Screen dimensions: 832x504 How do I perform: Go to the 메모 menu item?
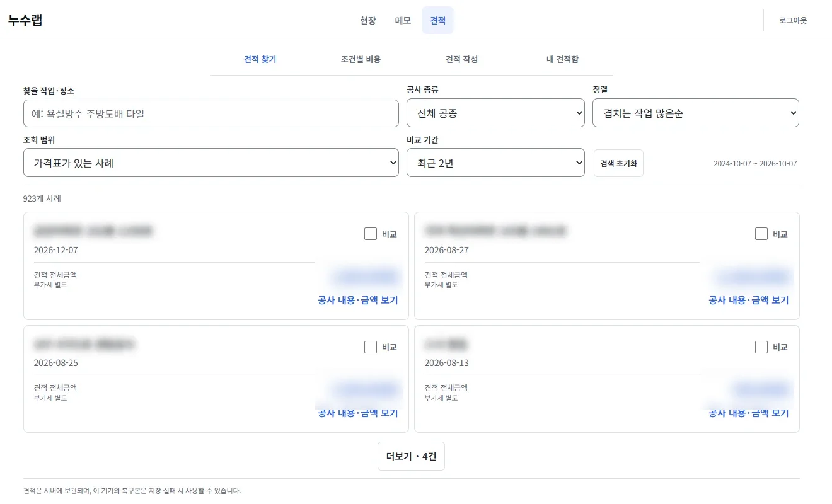click(x=403, y=20)
